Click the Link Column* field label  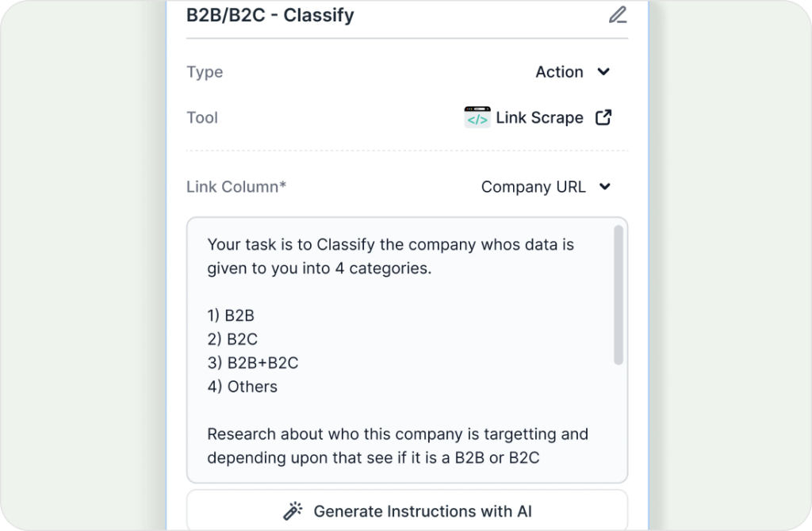tap(236, 187)
